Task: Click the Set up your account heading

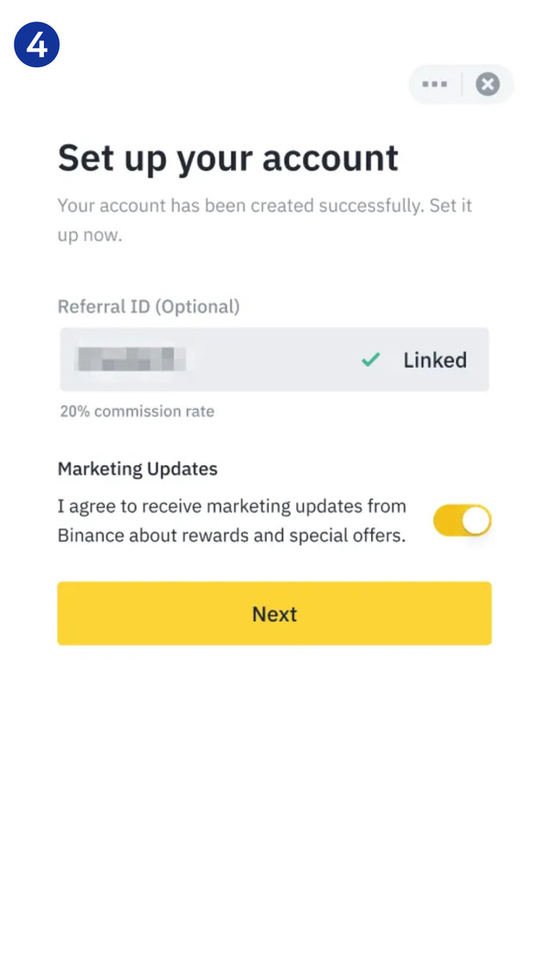Action: click(x=228, y=159)
